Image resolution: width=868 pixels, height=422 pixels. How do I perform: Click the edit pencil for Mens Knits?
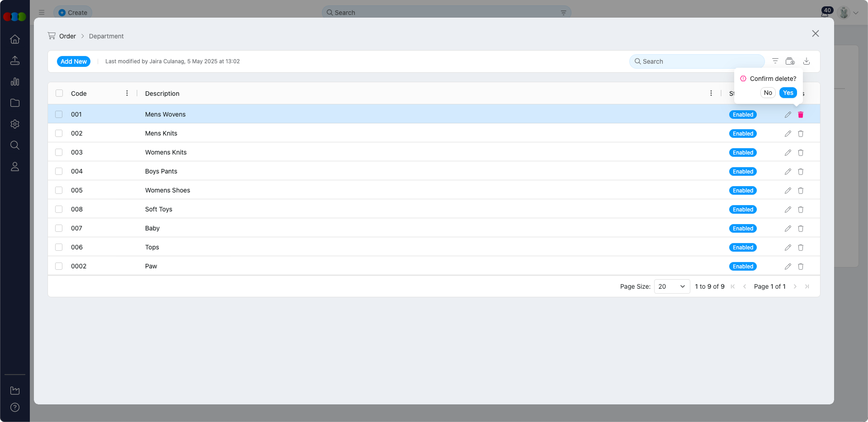788,134
